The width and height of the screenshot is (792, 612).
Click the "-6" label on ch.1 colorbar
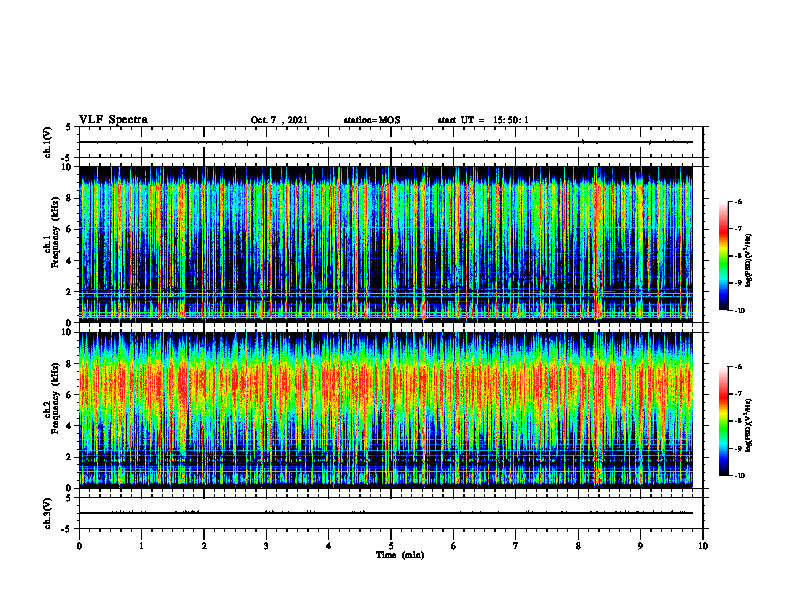[x=738, y=201]
